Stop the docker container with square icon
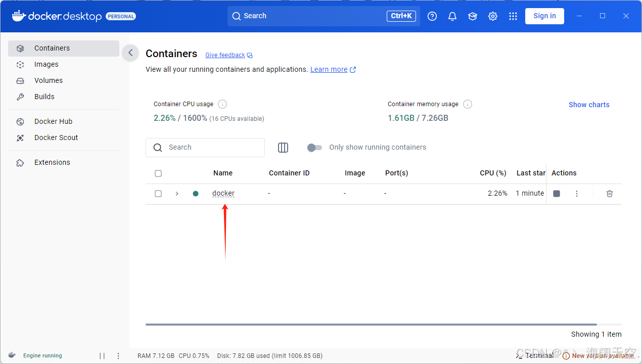Viewport: 642px width, 364px height. tap(557, 194)
